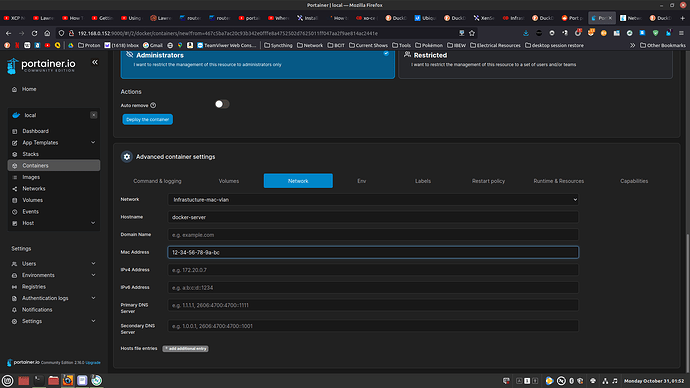Close the local environment with its X icon

pyautogui.click(x=94, y=115)
